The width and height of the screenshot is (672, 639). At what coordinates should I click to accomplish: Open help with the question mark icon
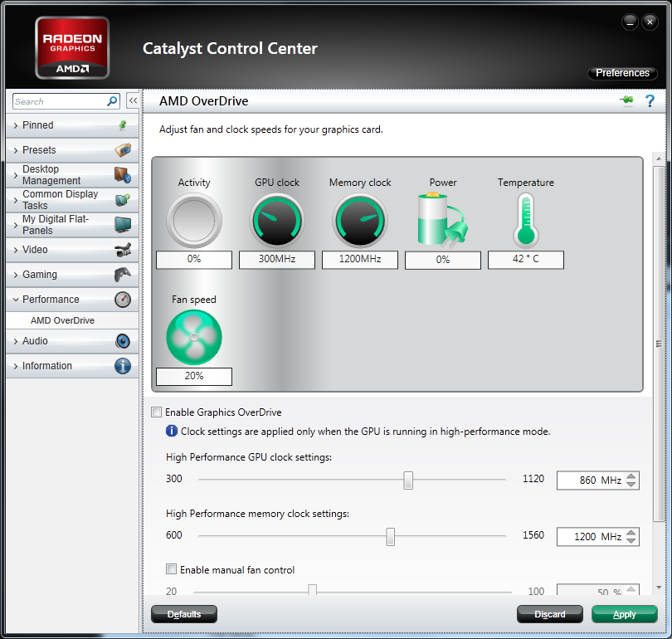point(650,101)
